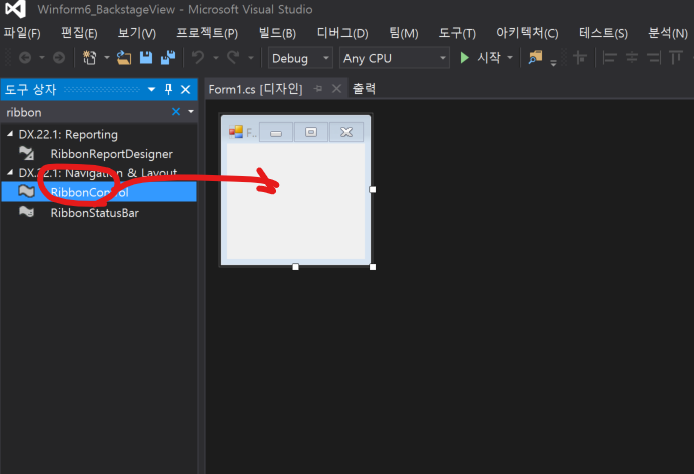Close the 도구 상자 panel
694x474 pixels.
[185, 90]
